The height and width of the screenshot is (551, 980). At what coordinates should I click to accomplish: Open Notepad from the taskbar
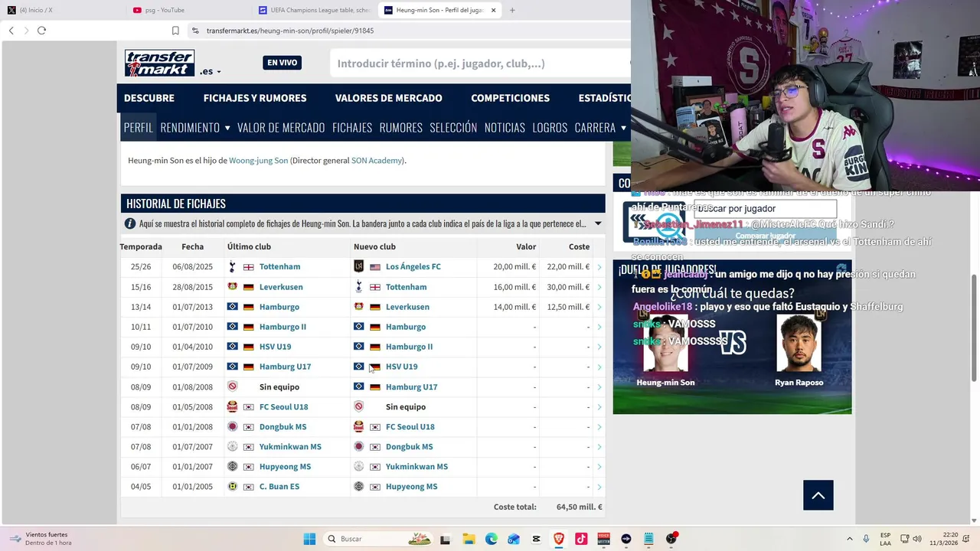coord(648,539)
